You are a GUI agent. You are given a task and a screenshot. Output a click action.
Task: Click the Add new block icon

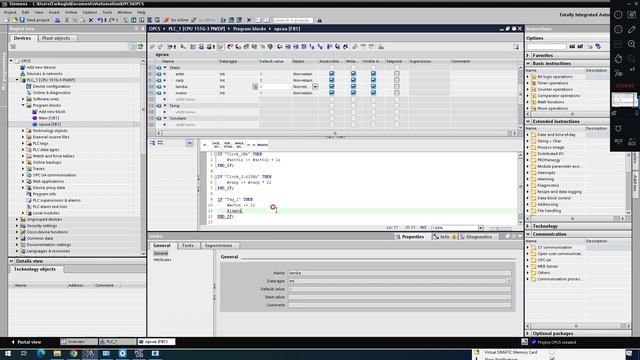35,111
